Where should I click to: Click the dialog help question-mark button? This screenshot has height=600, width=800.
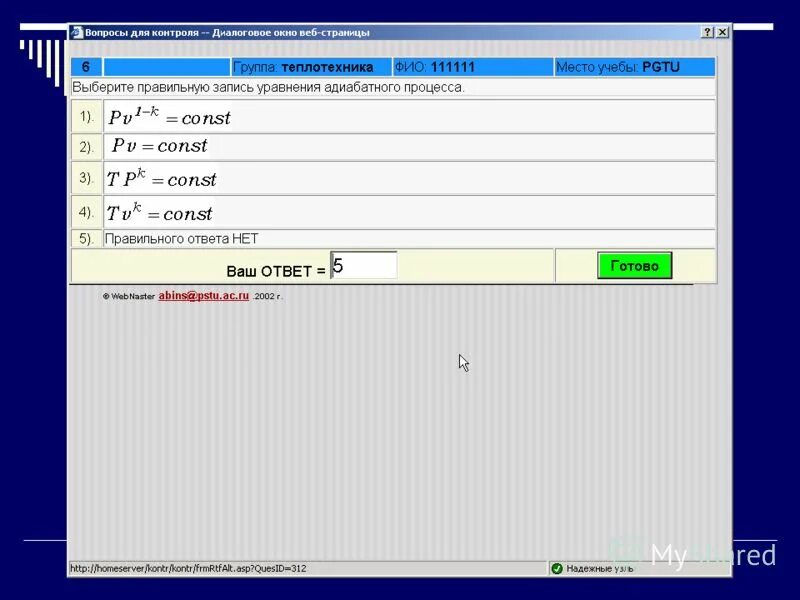[707, 32]
